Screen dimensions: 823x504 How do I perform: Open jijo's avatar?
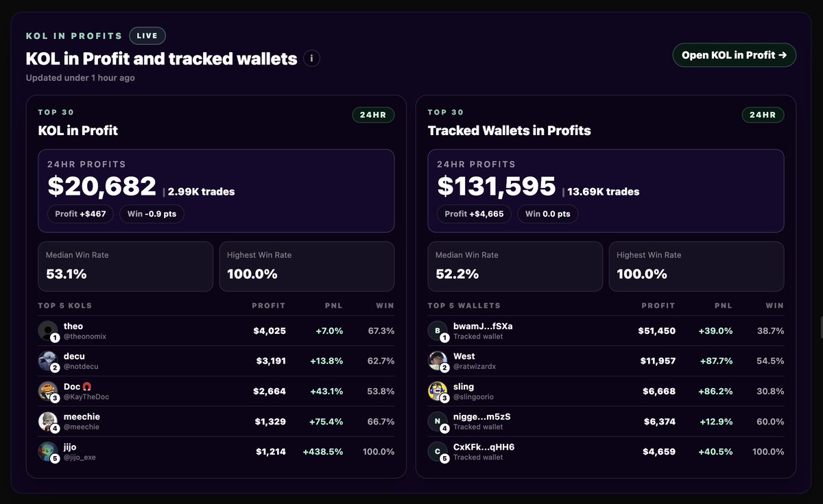(x=48, y=451)
